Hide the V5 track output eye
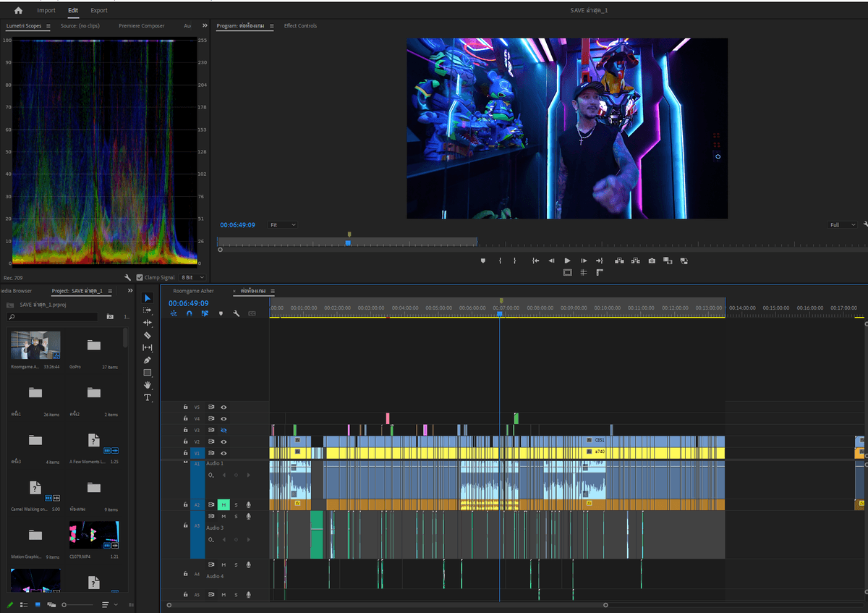 (x=224, y=407)
